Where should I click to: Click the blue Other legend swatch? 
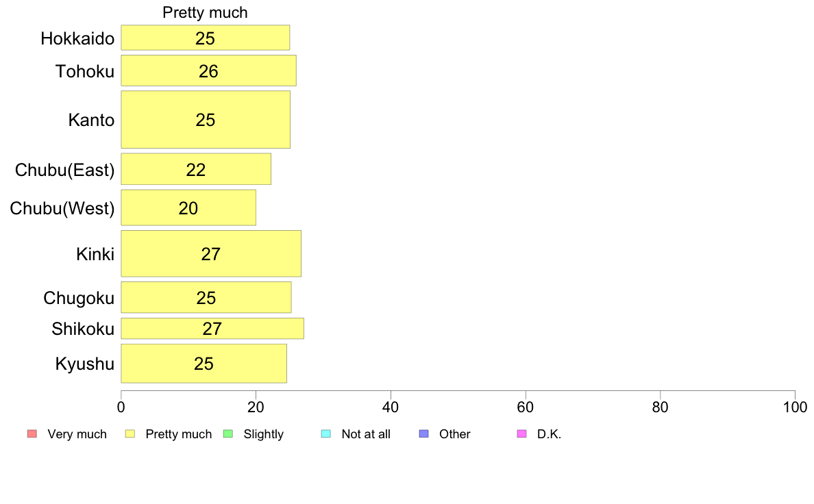[x=423, y=433]
